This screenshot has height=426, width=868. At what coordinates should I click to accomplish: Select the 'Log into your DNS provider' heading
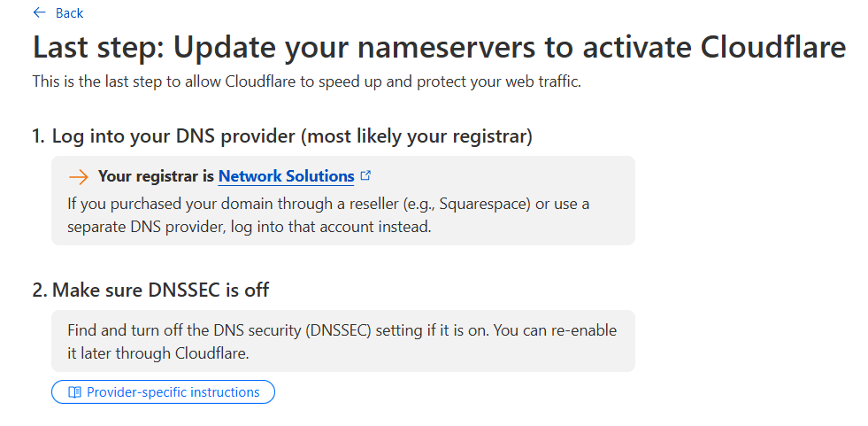click(x=282, y=136)
